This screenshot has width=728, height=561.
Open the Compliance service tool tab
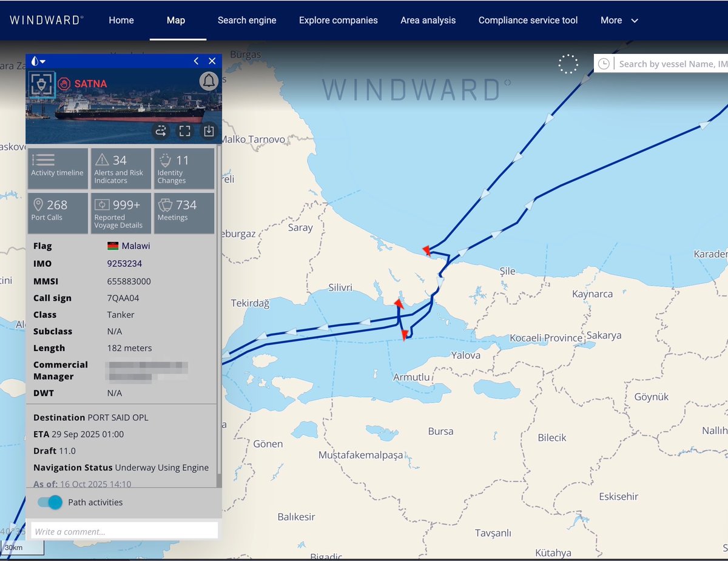pyautogui.click(x=528, y=20)
